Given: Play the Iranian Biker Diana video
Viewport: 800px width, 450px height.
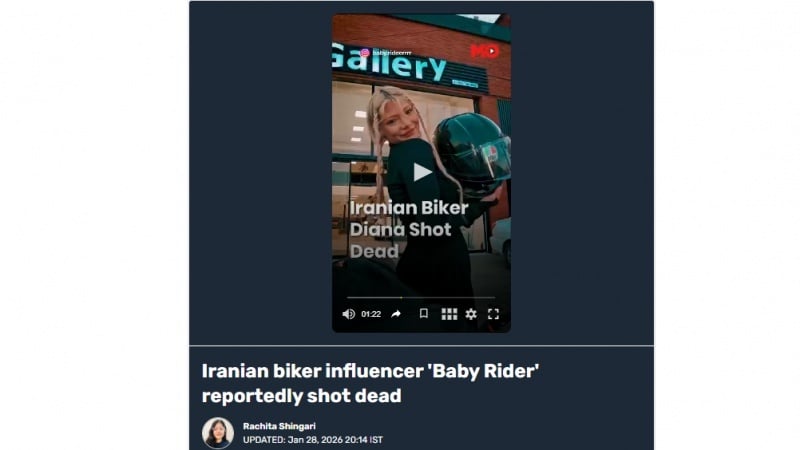Looking at the screenshot, I should pos(421,172).
